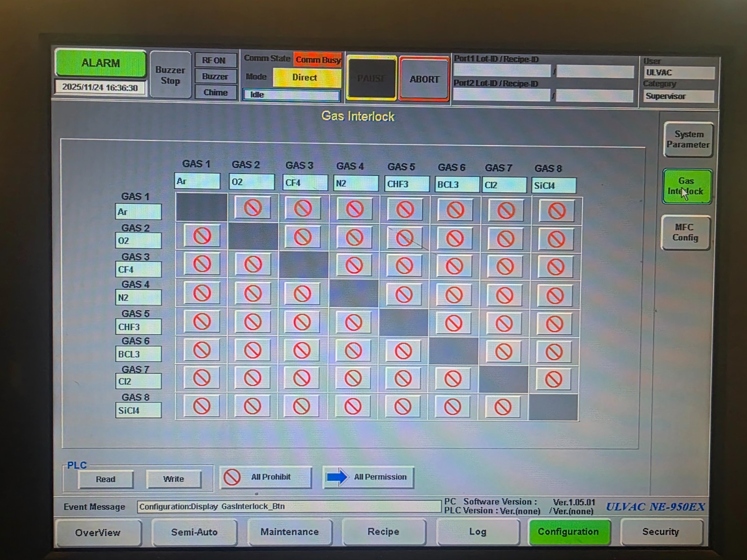This screenshot has width=747, height=560.
Task: Toggle interlock for BCL3 row, Cl2 column
Action: (x=503, y=351)
